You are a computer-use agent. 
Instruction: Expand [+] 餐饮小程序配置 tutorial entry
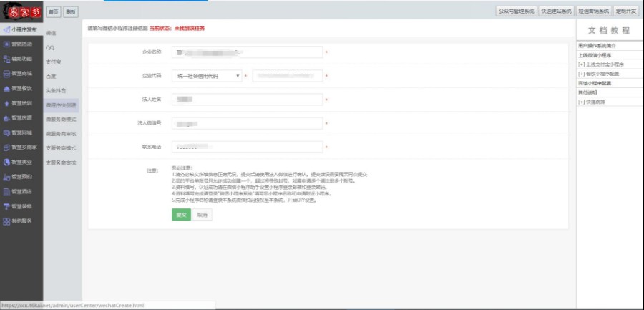[598, 74]
